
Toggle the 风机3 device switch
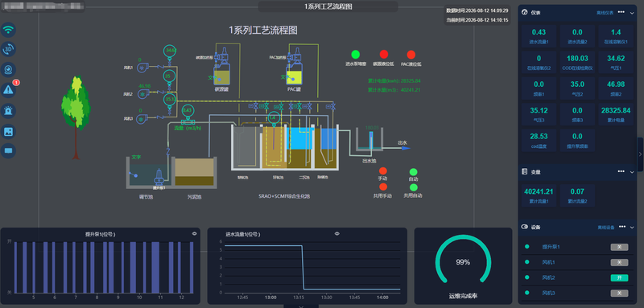(619, 294)
